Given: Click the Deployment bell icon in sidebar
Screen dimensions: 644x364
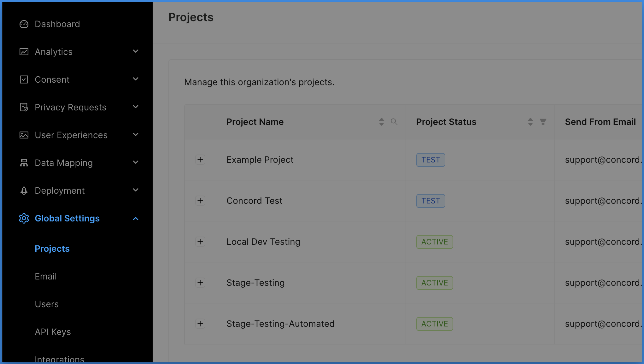Looking at the screenshot, I should [24, 191].
